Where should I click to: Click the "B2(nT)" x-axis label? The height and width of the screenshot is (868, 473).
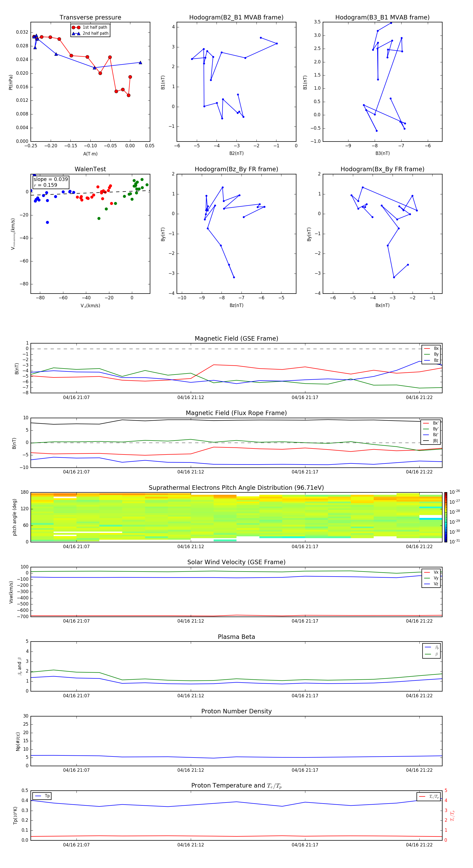236,153
